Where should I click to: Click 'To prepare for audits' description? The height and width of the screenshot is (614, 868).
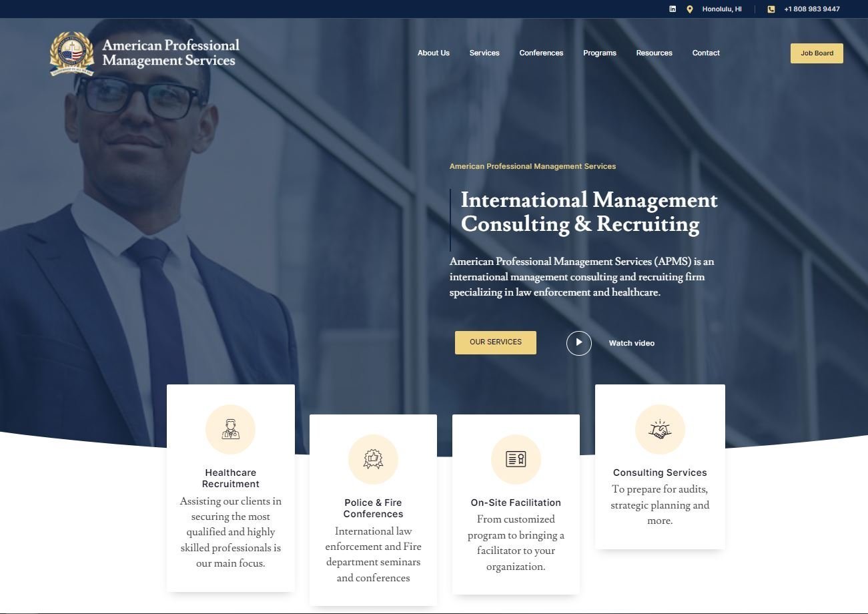[x=660, y=505]
